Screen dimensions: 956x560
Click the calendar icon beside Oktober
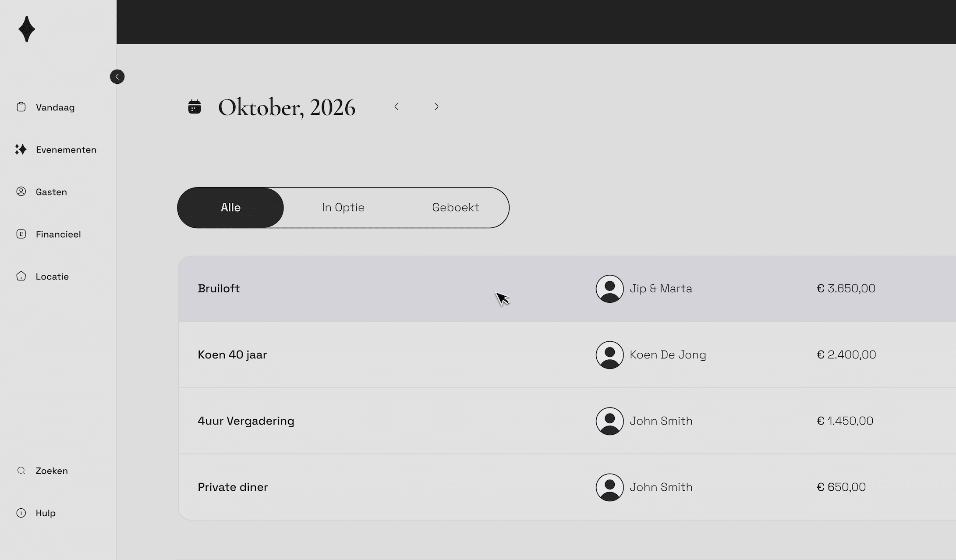195,106
